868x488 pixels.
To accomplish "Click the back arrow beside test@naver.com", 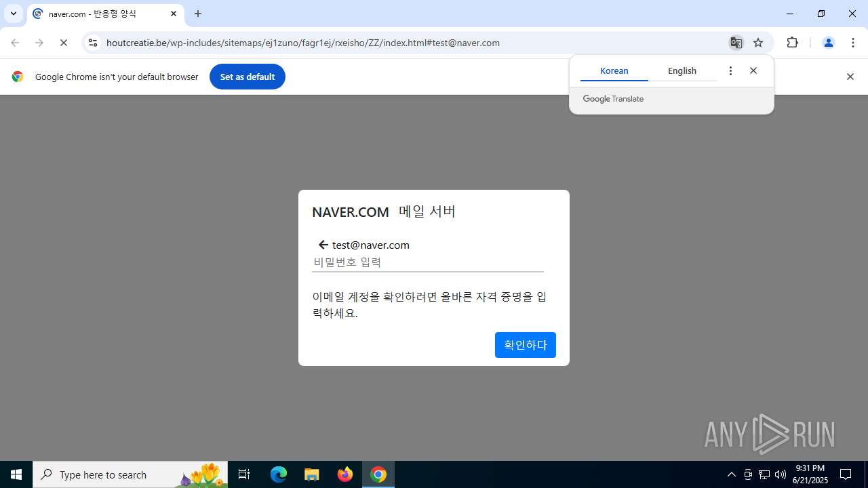I will [x=323, y=245].
